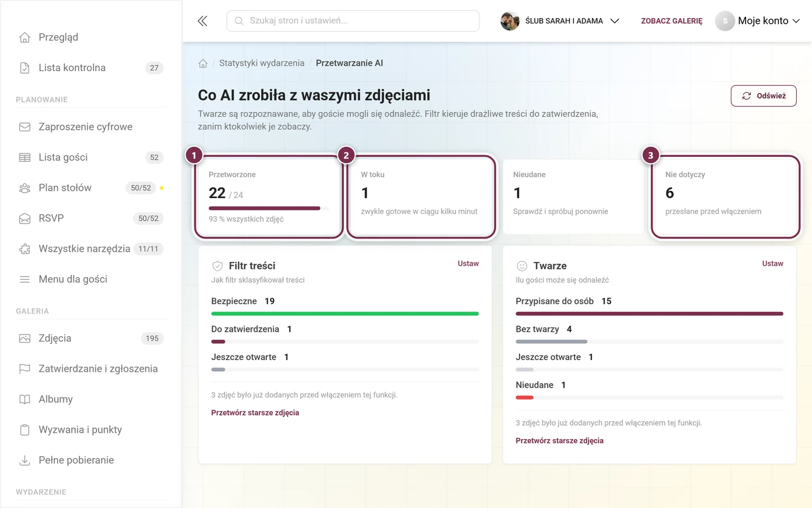This screenshot has width=812, height=508.
Task: Focus the Szukaj stron i ustawień search field
Action: [353, 21]
